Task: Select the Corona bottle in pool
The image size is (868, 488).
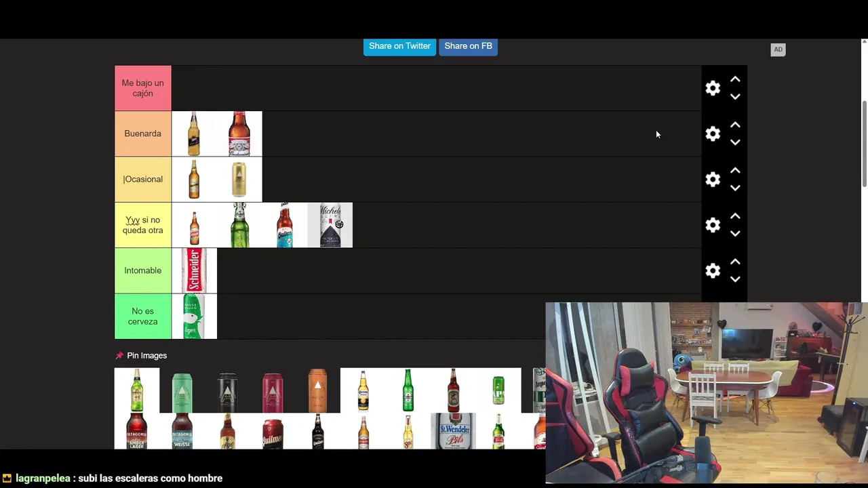Action: tap(363, 390)
